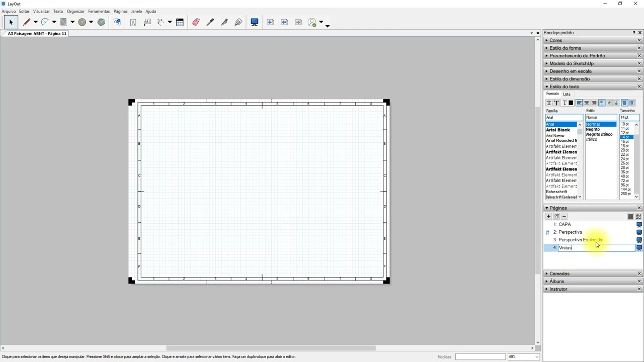
Task: Activate the Circle tool
Action: click(83, 22)
